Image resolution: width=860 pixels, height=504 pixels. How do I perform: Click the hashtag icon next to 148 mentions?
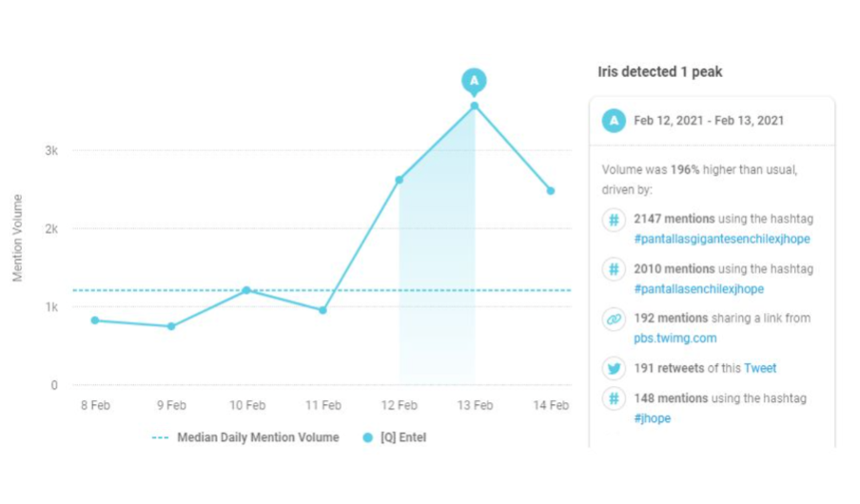tap(614, 399)
